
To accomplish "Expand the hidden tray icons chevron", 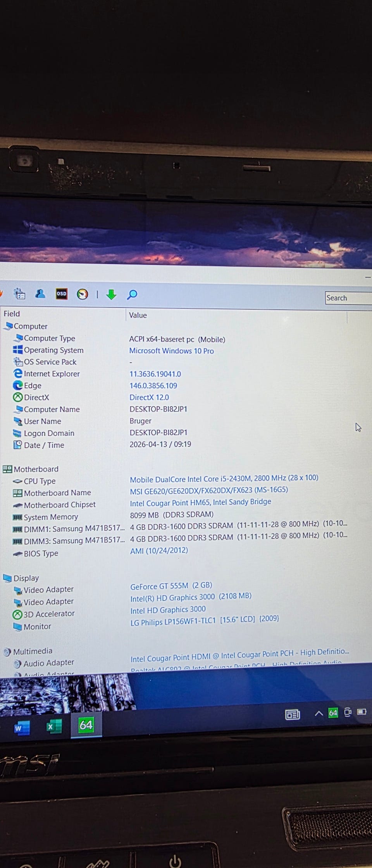I will (x=319, y=713).
